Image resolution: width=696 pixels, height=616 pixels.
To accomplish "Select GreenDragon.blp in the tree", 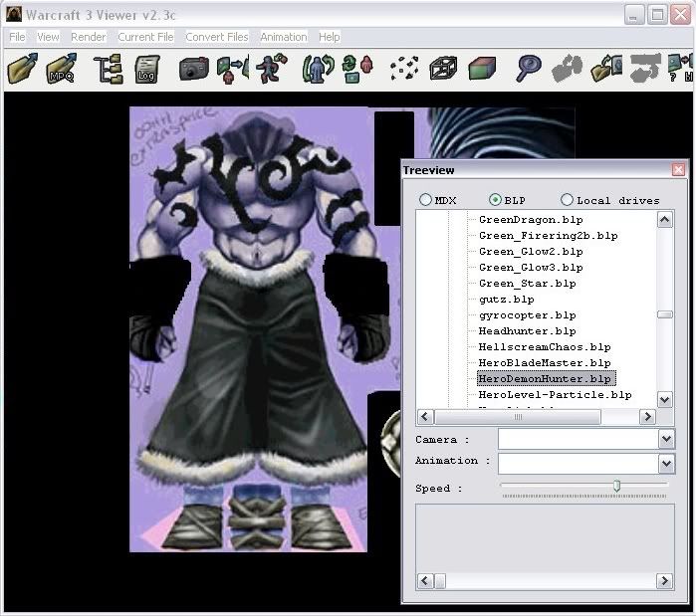I will 531,220.
